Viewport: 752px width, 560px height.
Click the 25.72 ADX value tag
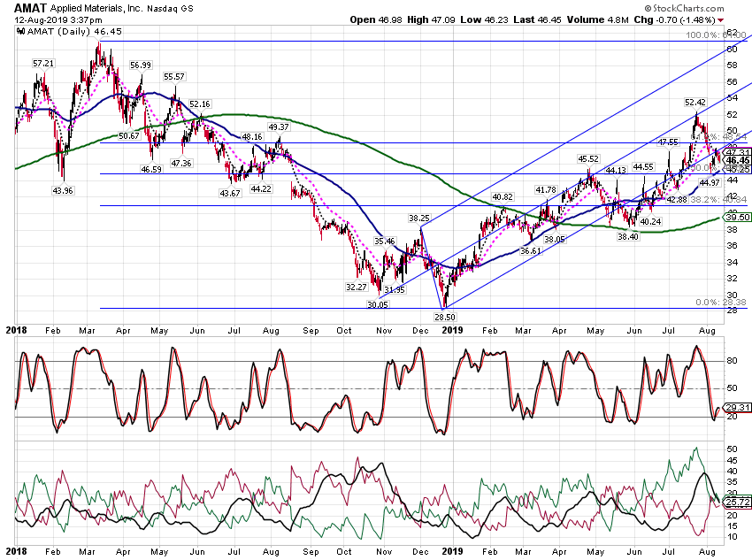[738, 502]
